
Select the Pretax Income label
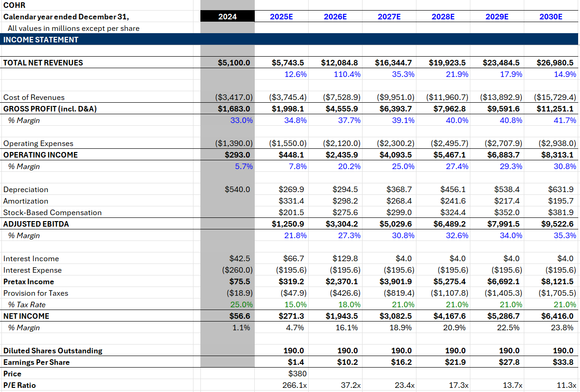(29, 281)
